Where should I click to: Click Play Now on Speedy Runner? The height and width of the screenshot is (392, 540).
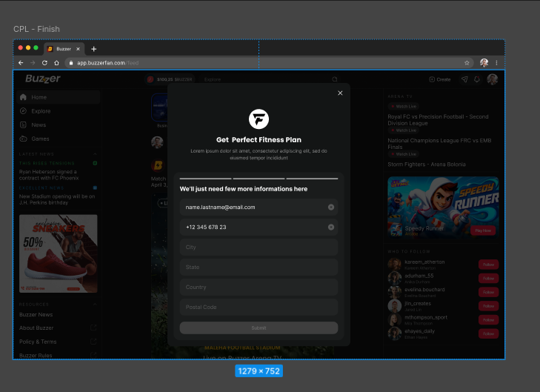click(483, 230)
